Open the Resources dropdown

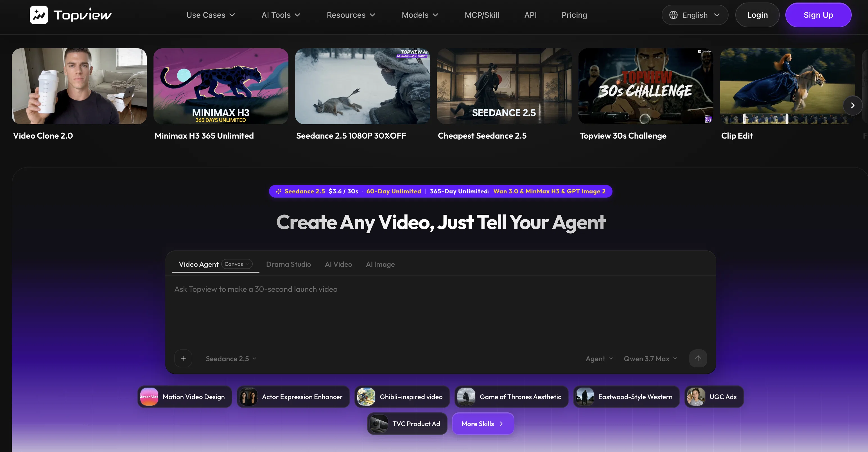351,15
